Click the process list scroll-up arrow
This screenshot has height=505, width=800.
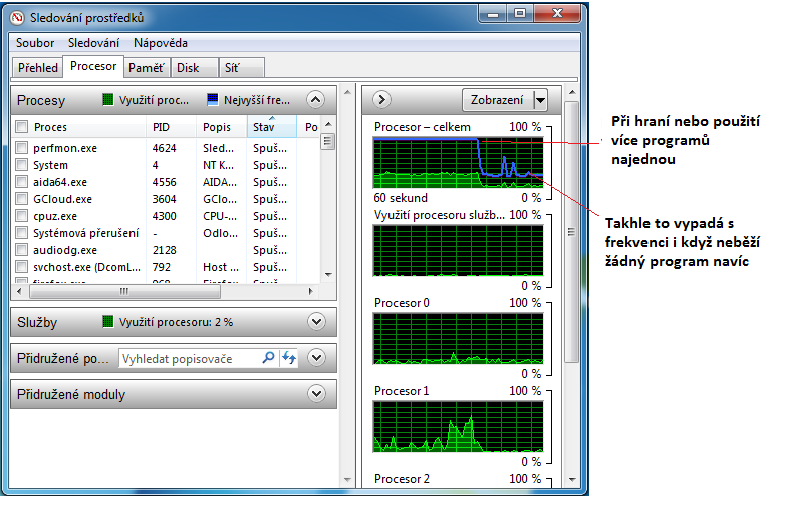click(x=328, y=124)
